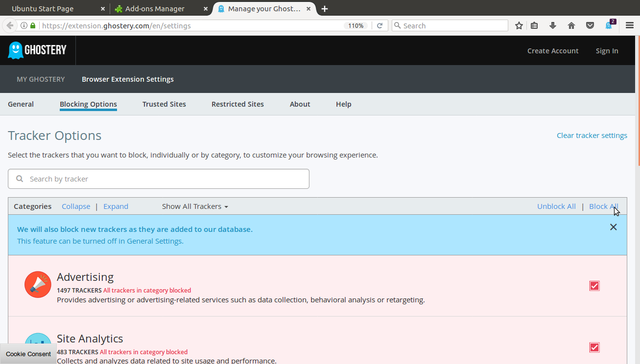Click the Firefox search box
The height and width of the screenshot is (364, 640).
tap(450, 25)
